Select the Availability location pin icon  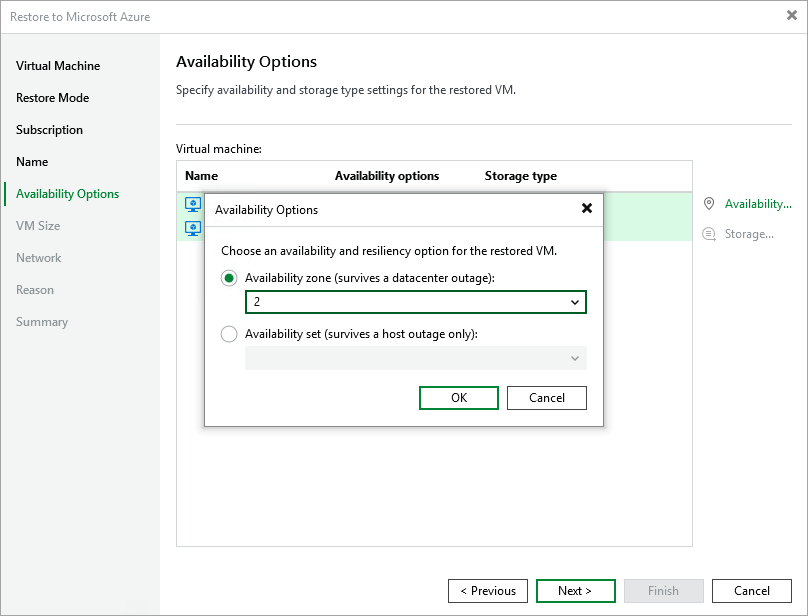click(x=708, y=203)
